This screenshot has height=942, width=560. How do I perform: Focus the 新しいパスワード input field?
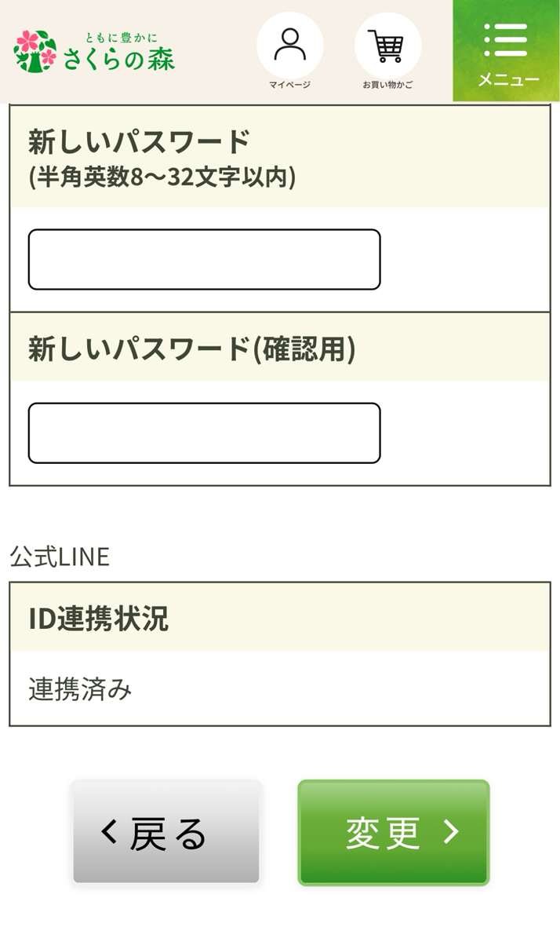click(x=204, y=260)
